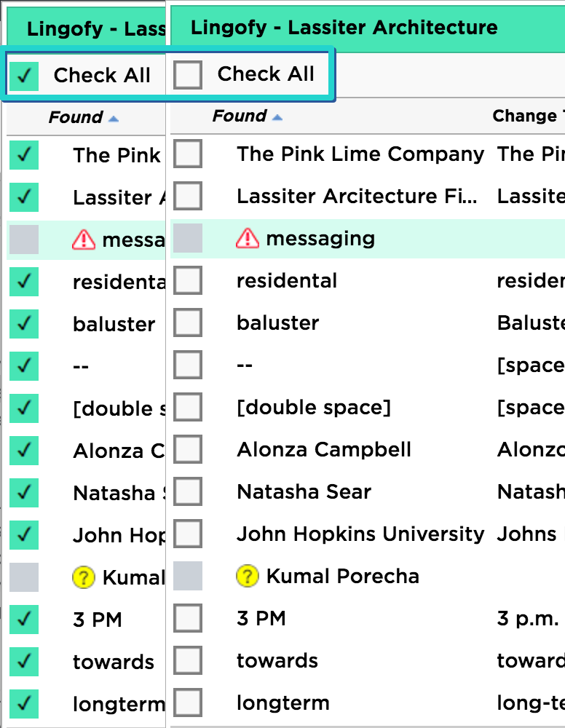Click the Lassiter Arcitecture Fi... found entry
The width and height of the screenshot is (565, 728).
357,197
